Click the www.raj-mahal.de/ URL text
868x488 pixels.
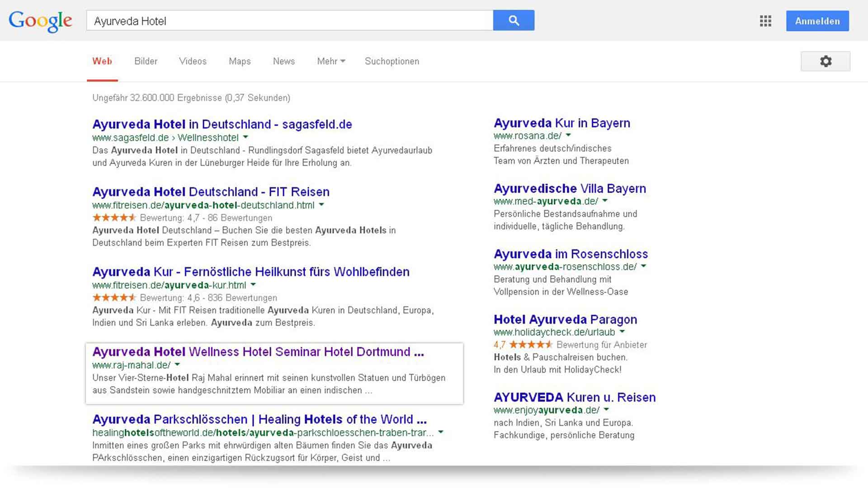coord(132,365)
